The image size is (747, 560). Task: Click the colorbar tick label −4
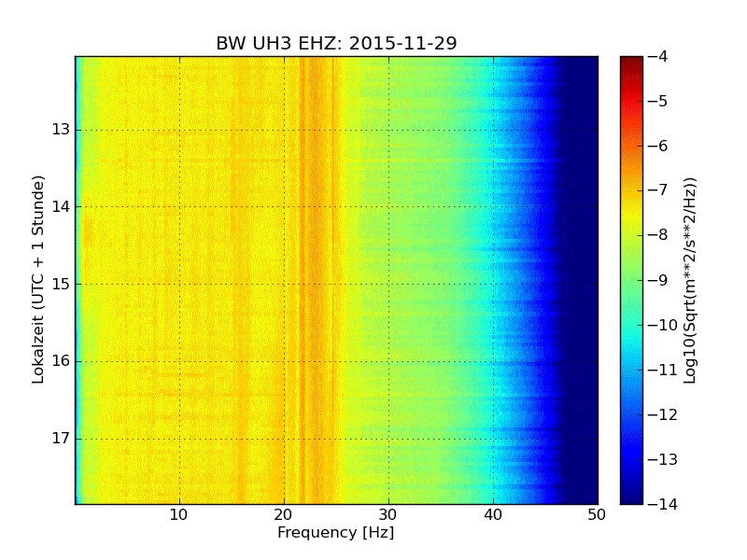tap(657, 56)
